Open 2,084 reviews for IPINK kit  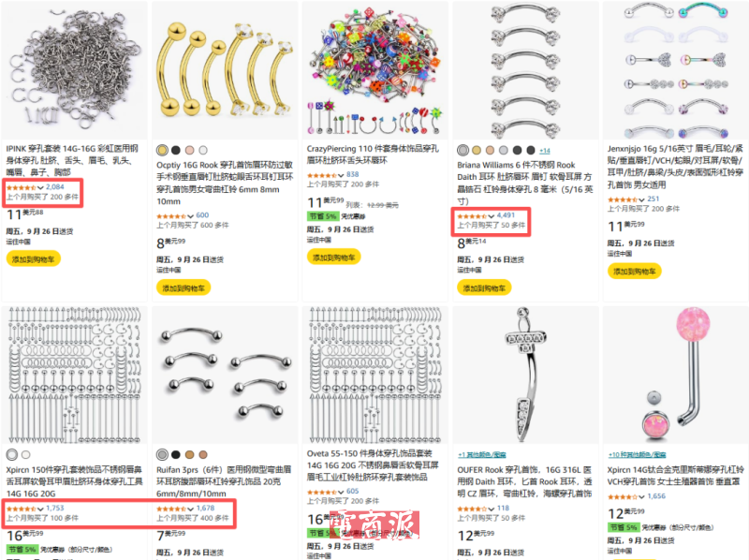point(55,187)
